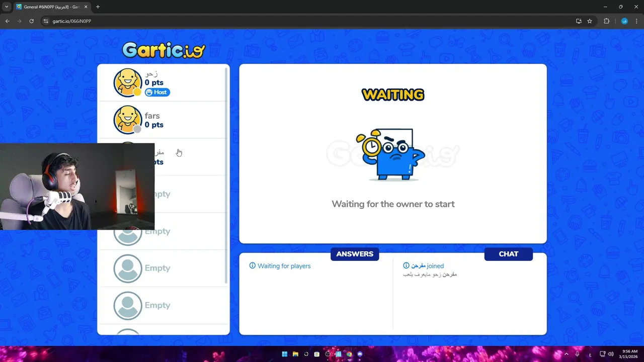644x362 pixels.
Task: Click the network tray icon
Action: coord(602,354)
